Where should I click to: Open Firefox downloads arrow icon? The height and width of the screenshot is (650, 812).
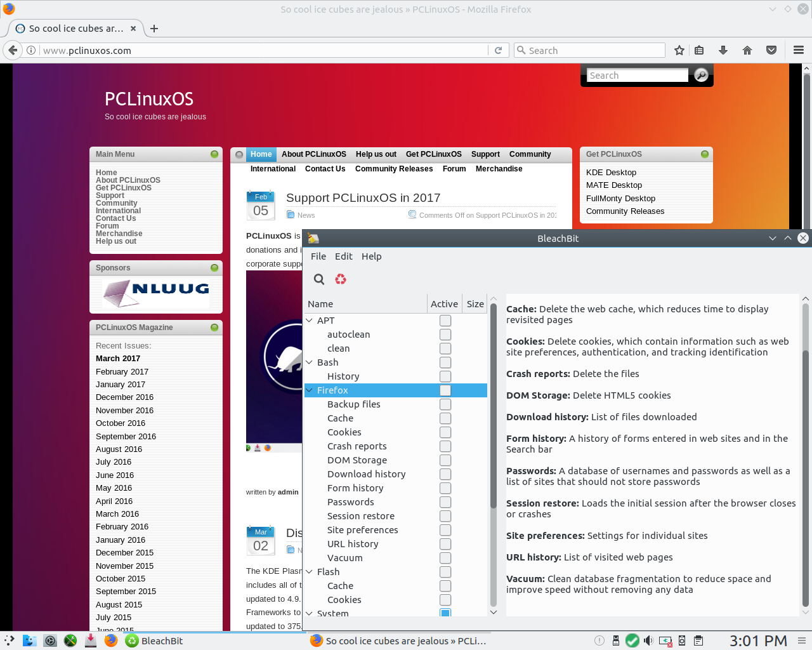coord(723,50)
